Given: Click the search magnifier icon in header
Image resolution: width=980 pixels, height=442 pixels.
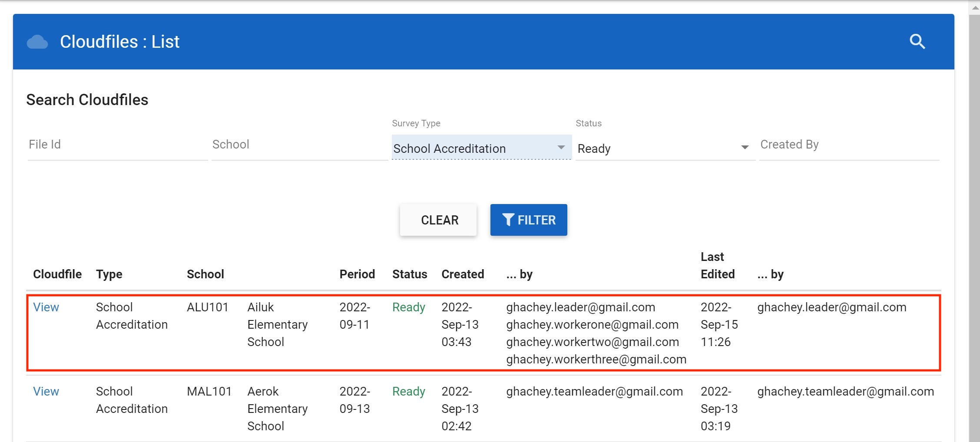Looking at the screenshot, I should [917, 42].
